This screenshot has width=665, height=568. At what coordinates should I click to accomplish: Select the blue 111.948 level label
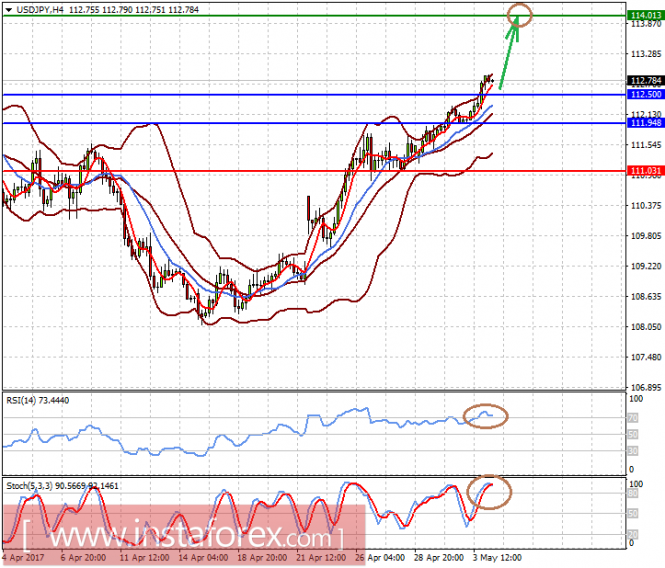tap(645, 123)
